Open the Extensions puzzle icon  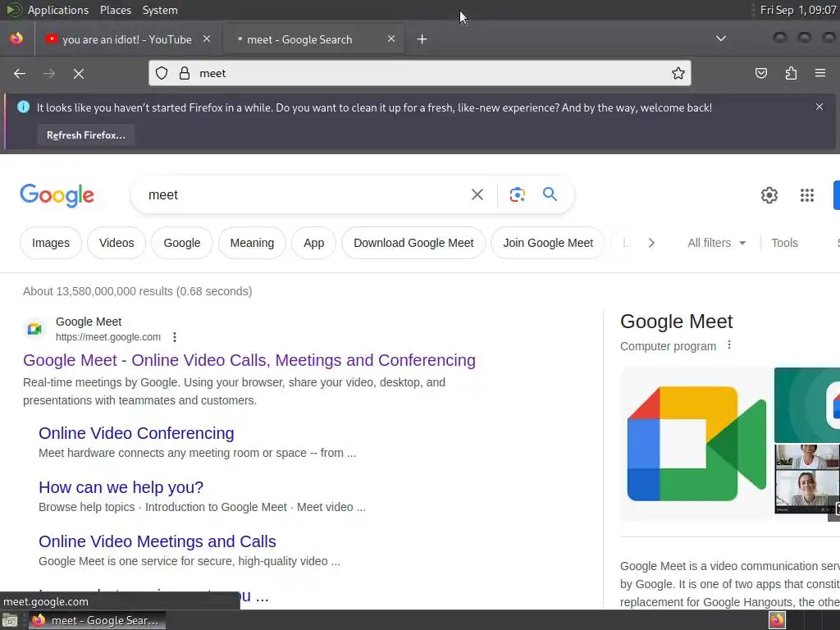coord(791,73)
